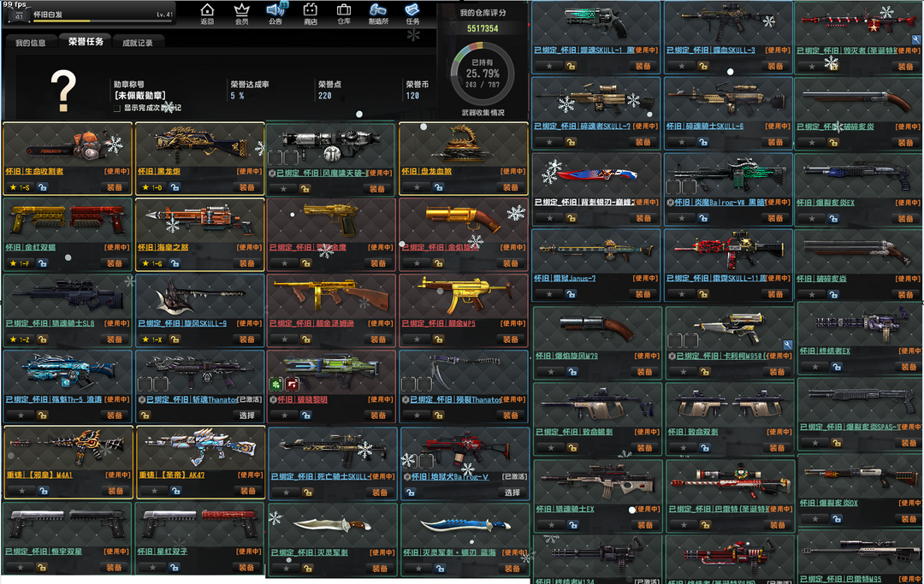The width and height of the screenshot is (924, 584).
Task: Equip 靓金汤姆逊 with its 装备 button
Action: coord(378,339)
